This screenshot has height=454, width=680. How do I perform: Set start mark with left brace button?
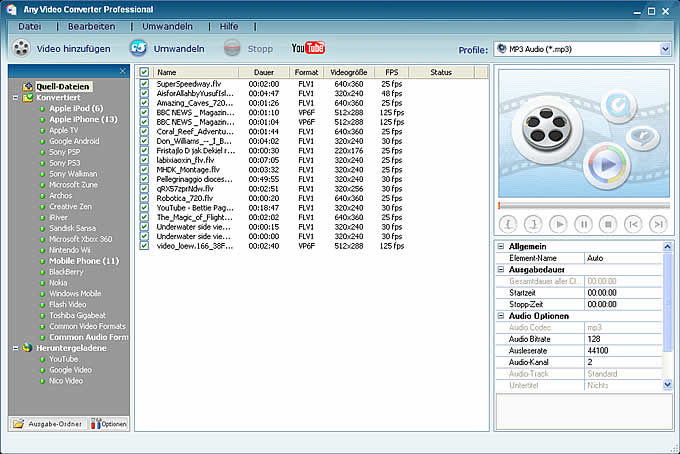click(508, 224)
